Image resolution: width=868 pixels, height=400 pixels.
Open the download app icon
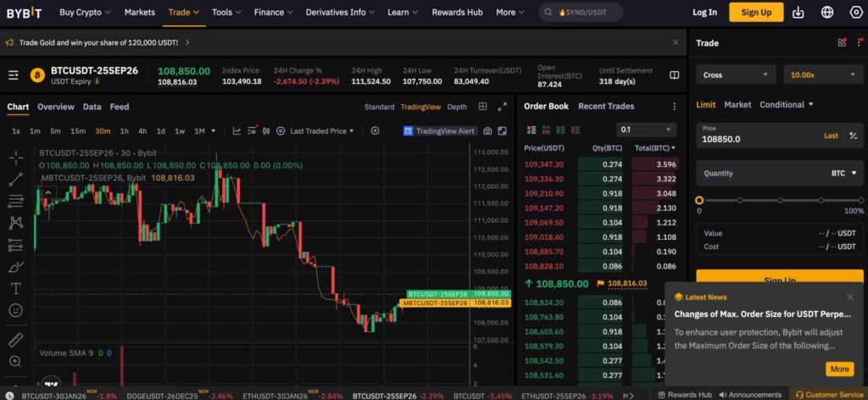tap(798, 12)
